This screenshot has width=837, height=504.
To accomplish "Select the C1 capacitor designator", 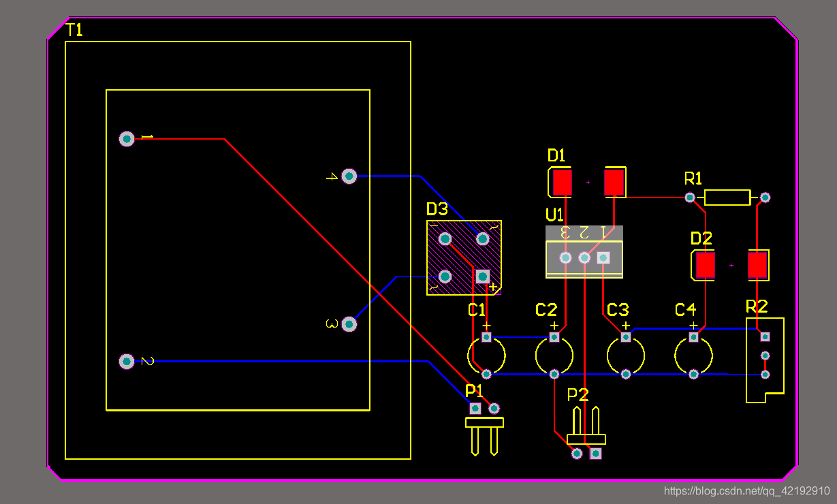I will pyautogui.click(x=477, y=311).
